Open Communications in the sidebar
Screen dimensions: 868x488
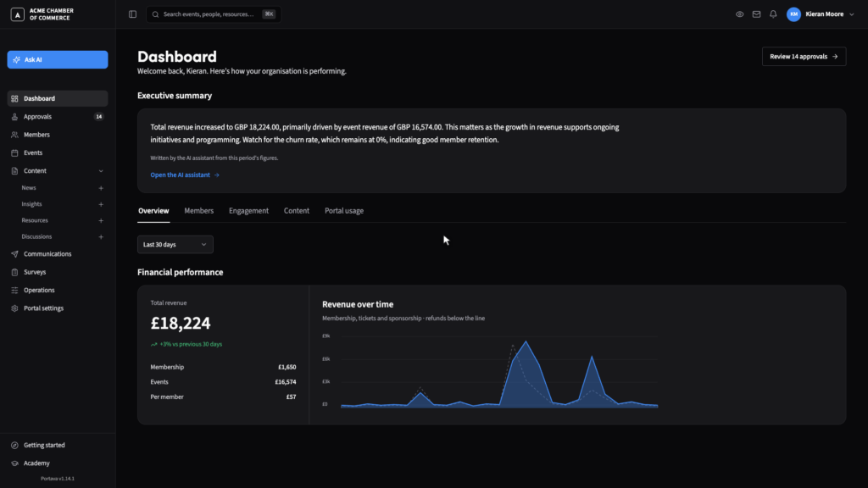[x=58, y=254]
